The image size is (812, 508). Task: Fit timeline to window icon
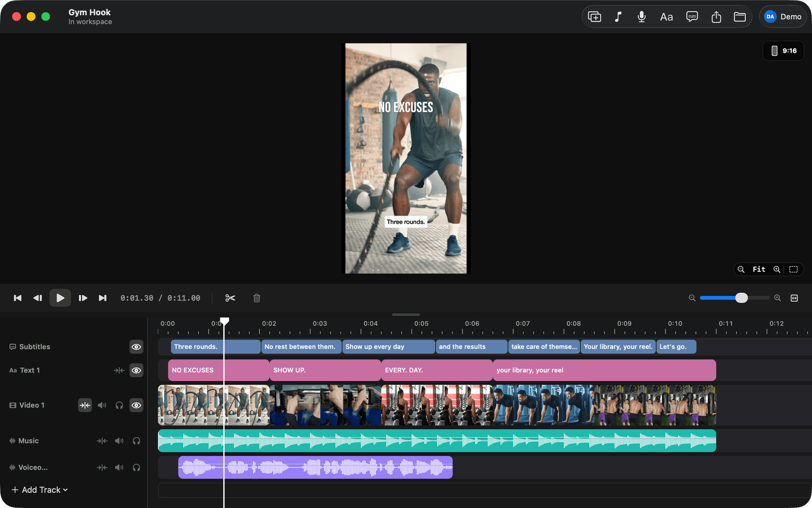(795, 298)
